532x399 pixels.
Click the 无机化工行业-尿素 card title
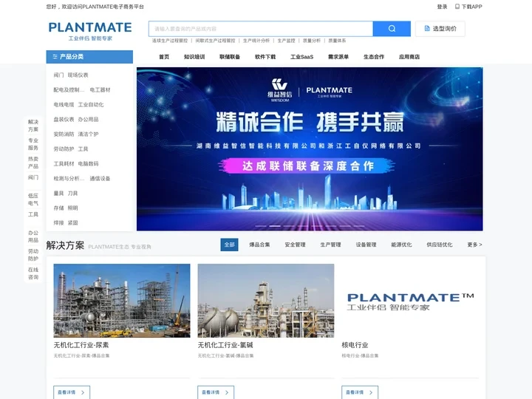click(81, 345)
